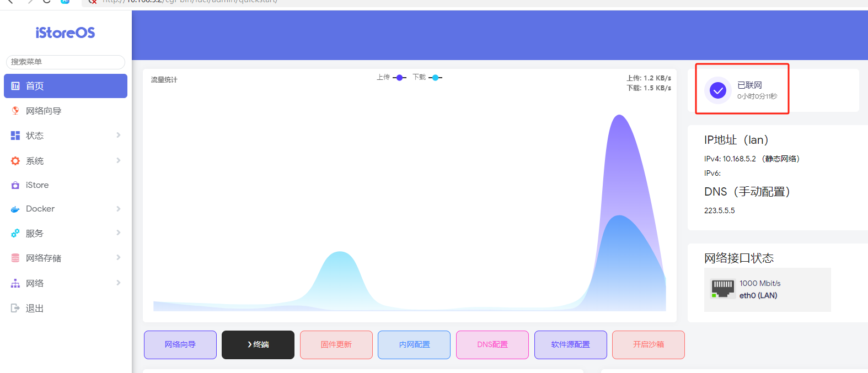Click the connected checkmark status icon
Screen dimensions: 868x373
click(717, 90)
